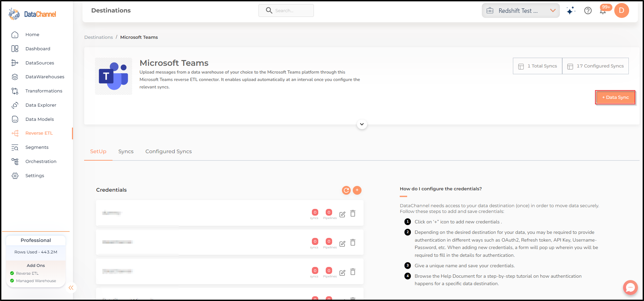Click the Dashboard sidebar icon
The width and height of the screenshot is (644, 301).
pos(15,49)
